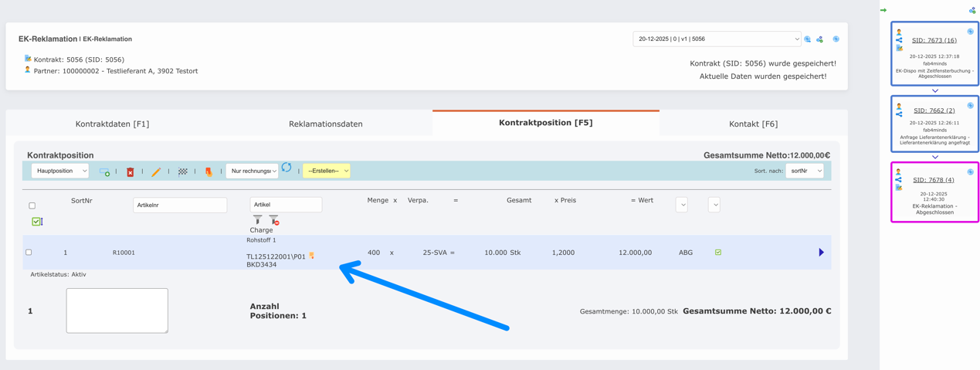The width and height of the screenshot is (980, 370).
Task: Edit position with the orange pencil icon
Action: [156, 171]
